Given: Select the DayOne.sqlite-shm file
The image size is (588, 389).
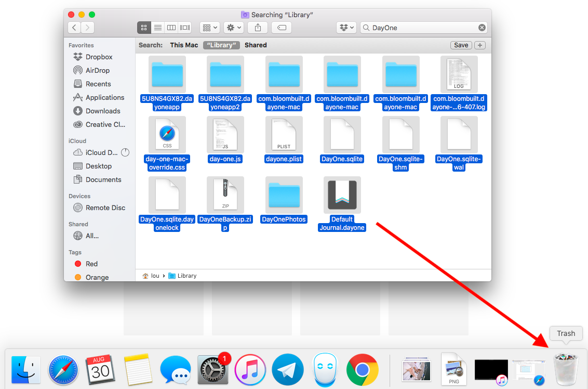Looking at the screenshot, I should click(400, 144).
